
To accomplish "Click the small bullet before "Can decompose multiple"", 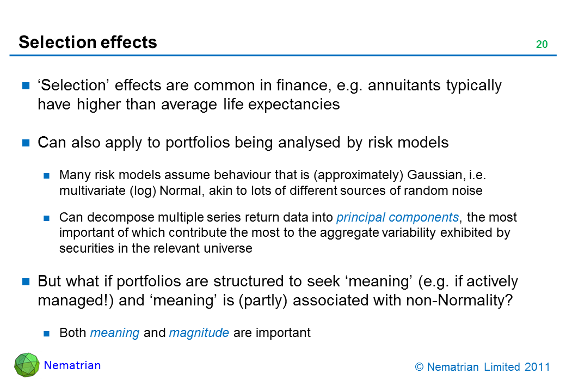I will [47, 218].
